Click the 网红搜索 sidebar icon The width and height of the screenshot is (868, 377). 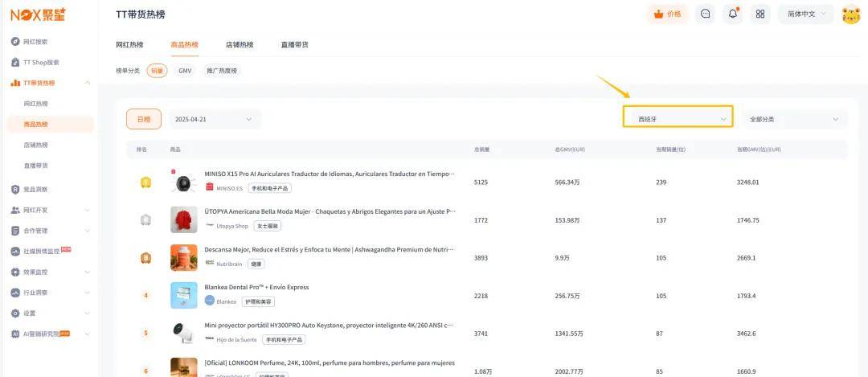[x=15, y=41]
